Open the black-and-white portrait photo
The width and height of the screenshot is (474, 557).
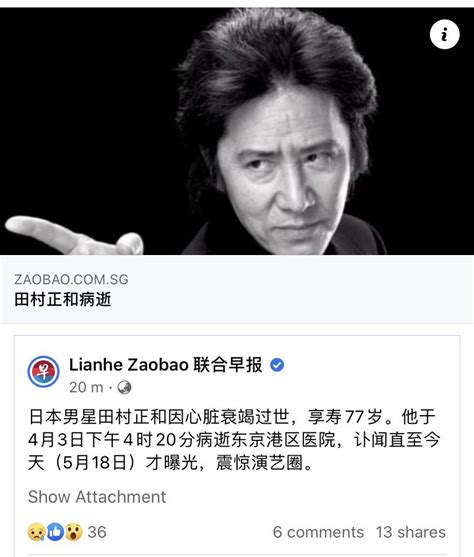[x=237, y=131]
